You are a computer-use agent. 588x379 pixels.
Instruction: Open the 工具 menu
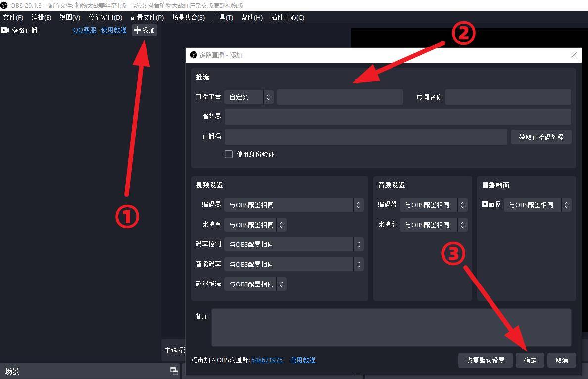pyautogui.click(x=223, y=17)
